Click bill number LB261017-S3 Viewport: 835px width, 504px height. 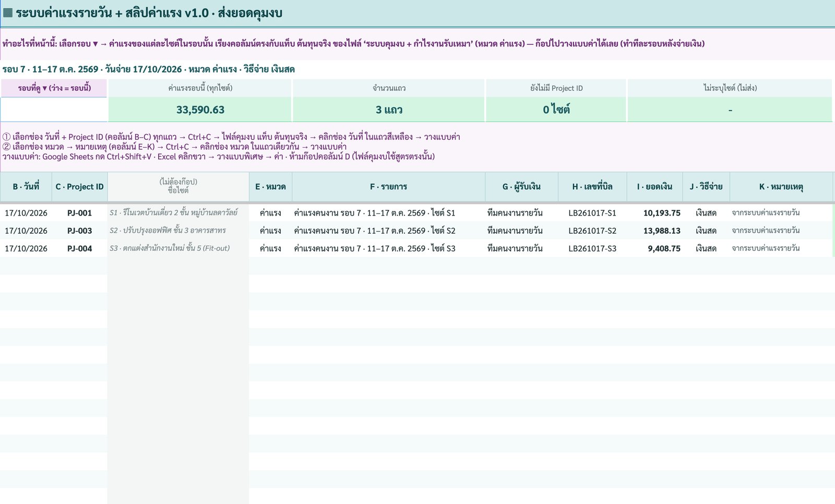pyautogui.click(x=592, y=248)
